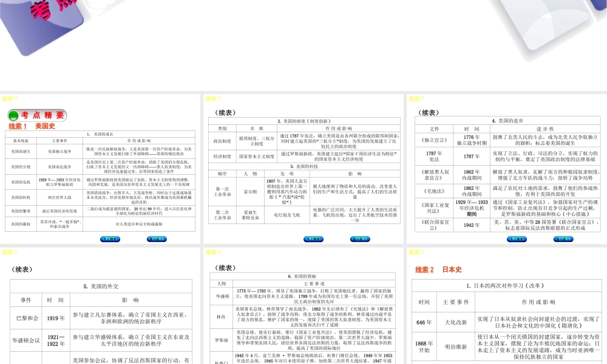Click the 《独立宣言》 document cell
Screen dimensions: 607x364
point(434,140)
